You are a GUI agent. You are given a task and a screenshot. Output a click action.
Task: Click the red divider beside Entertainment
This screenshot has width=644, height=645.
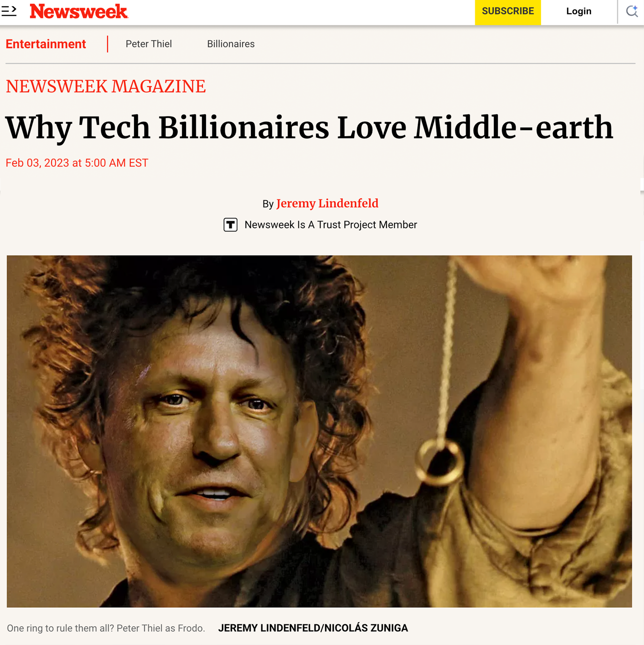108,44
